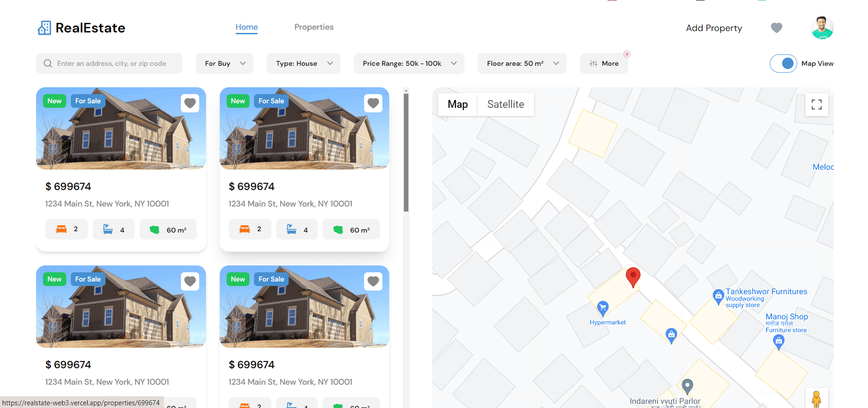Click the Add Property button

coord(714,28)
